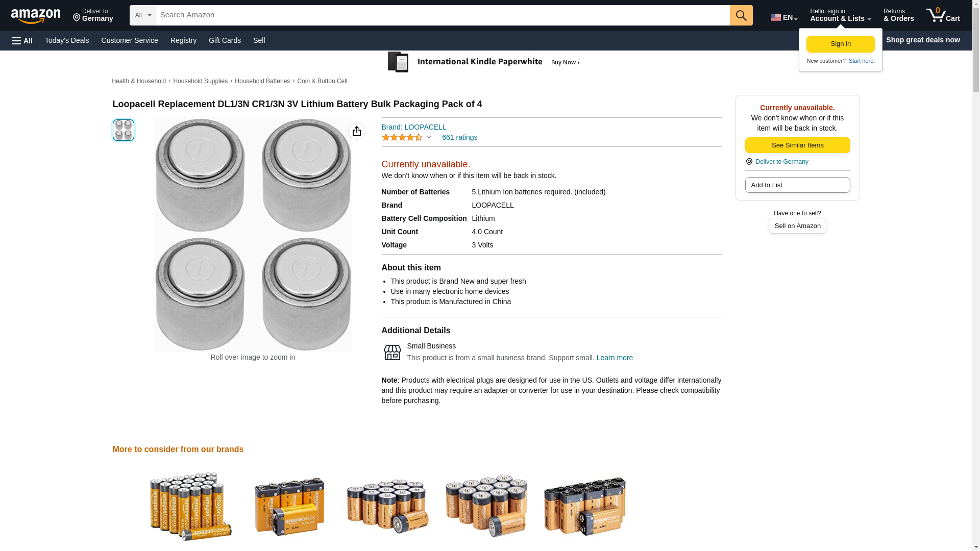Viewport: 980px width, 551px height.
Task: Go to Gift Cards menu item
Action: [225, 40]
